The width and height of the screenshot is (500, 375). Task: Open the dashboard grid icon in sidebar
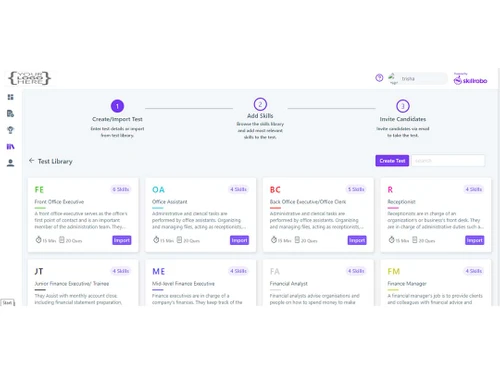tap(11, 97)
